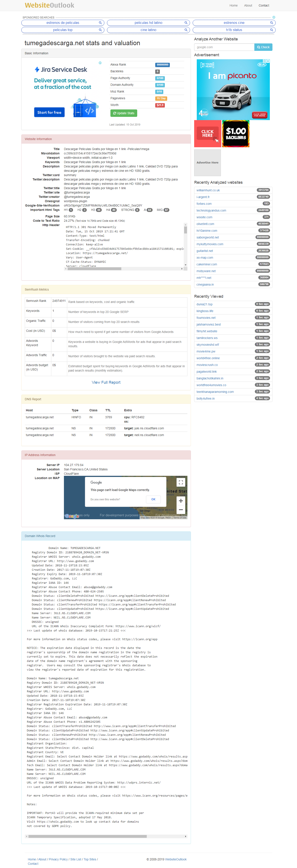Click the Whois record horizontal scrollbar
The width and height of the screenshot is (297, 868).
point(87,836)
